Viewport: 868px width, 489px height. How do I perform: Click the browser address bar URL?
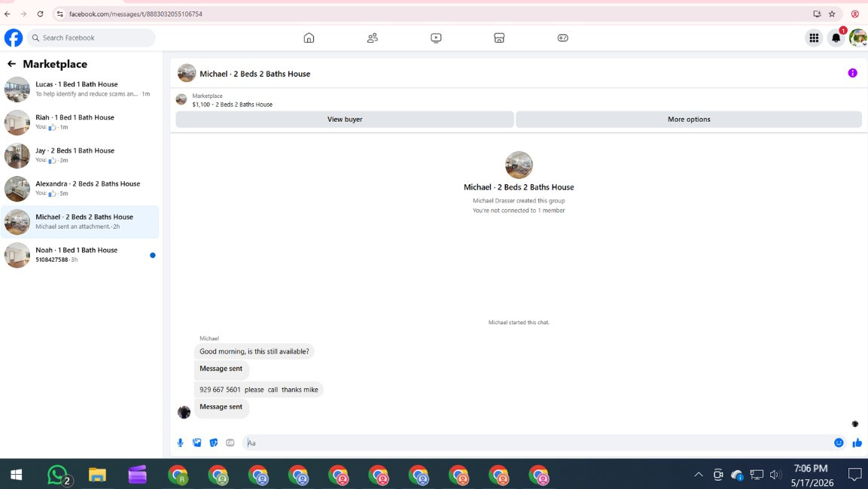(x=136, y=14)
